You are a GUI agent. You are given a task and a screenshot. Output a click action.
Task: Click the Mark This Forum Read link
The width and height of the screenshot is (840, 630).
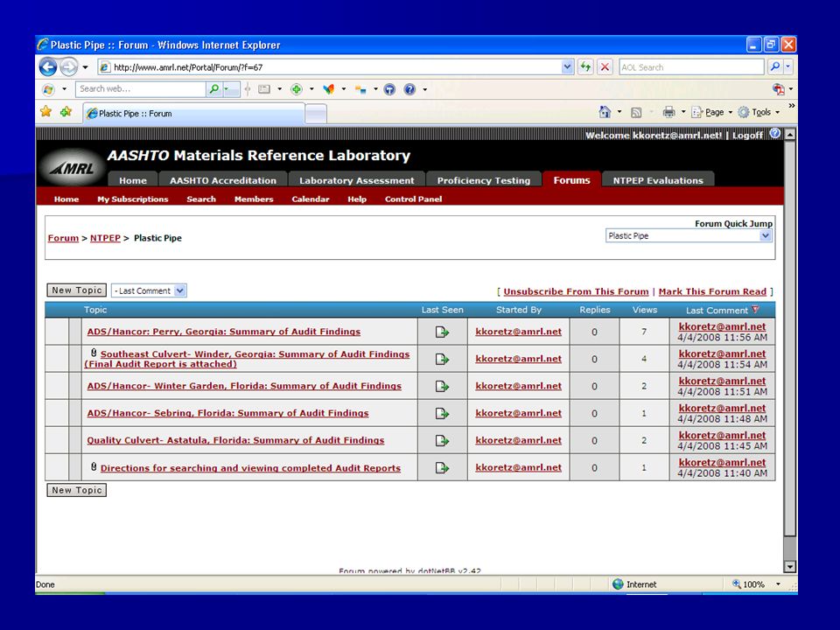712,292
